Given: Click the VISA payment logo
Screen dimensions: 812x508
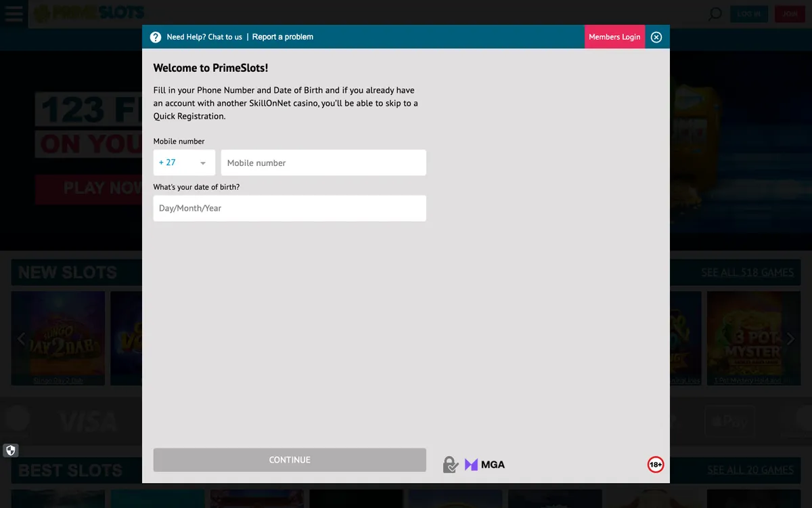Looking at the screenshot, I should point(88,422).
